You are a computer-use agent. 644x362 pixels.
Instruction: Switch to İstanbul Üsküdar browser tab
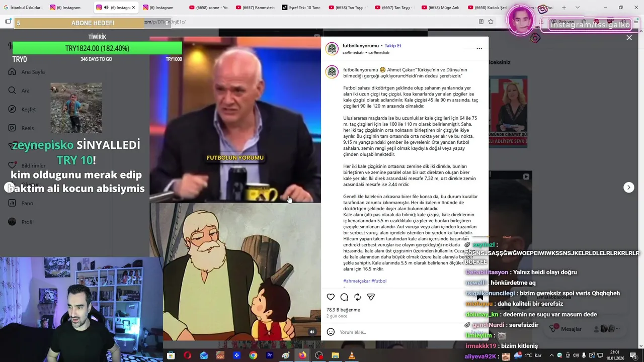click(22, 8)
